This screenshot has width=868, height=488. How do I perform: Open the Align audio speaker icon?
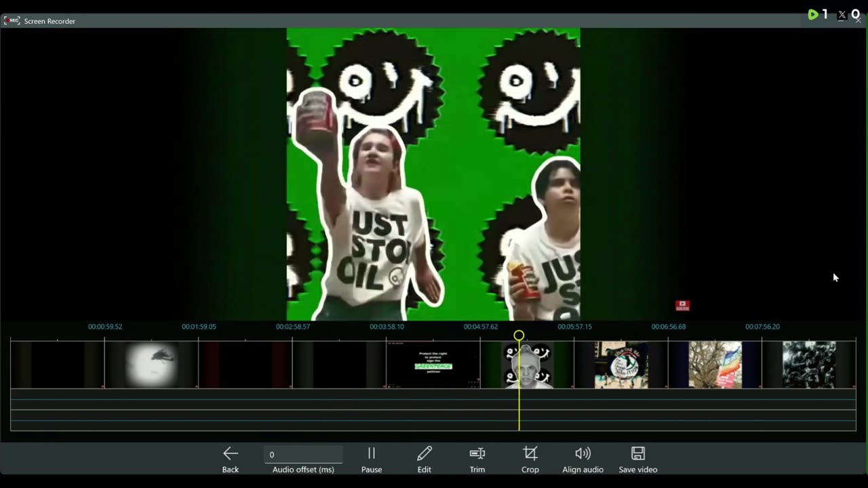click(x=583, y=453)
